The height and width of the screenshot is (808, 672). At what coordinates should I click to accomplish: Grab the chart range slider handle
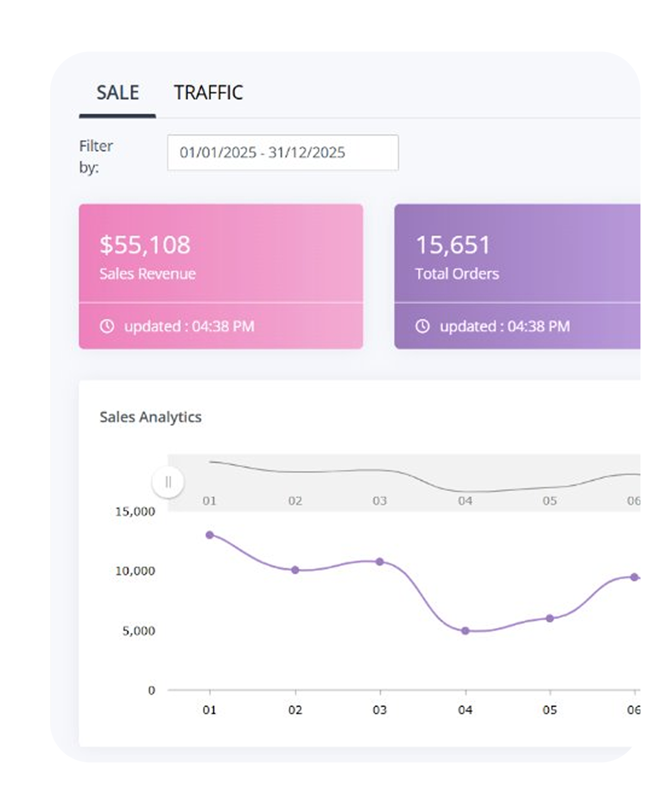tap(168, 482)
